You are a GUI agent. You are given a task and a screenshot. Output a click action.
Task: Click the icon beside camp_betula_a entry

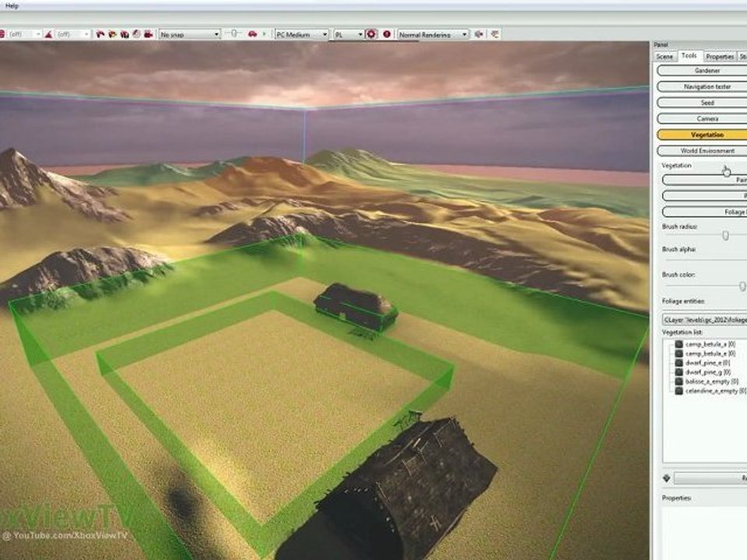tap(679, 345)
